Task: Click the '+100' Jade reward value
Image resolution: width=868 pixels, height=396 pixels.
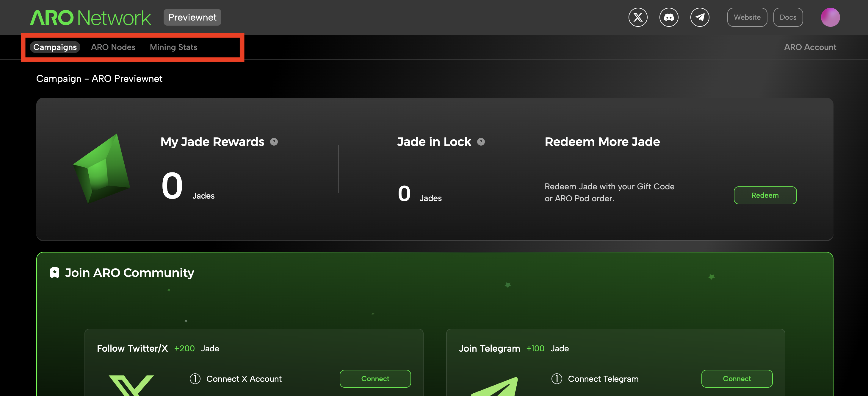Action: [x=535, y=348]
